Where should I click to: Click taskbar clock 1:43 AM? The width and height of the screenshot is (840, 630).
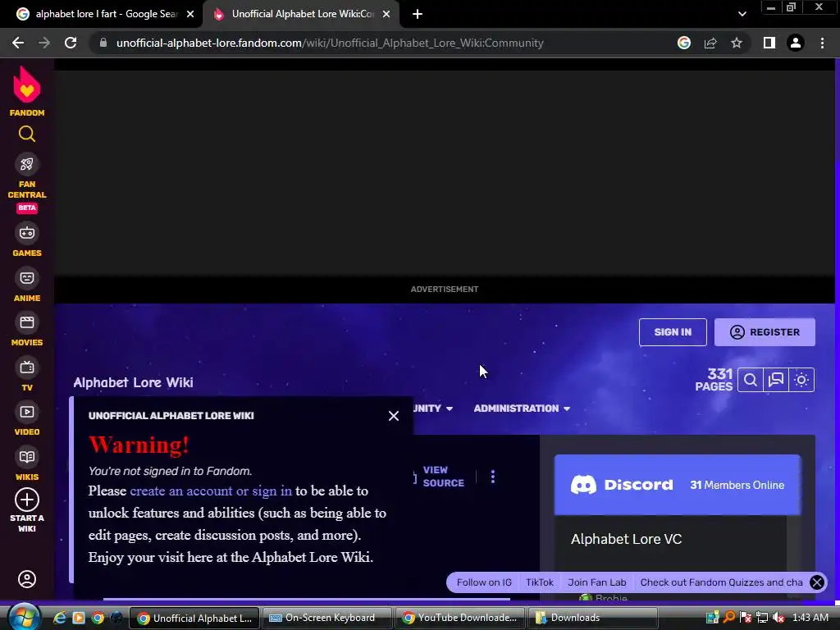(x=810, y=618)
